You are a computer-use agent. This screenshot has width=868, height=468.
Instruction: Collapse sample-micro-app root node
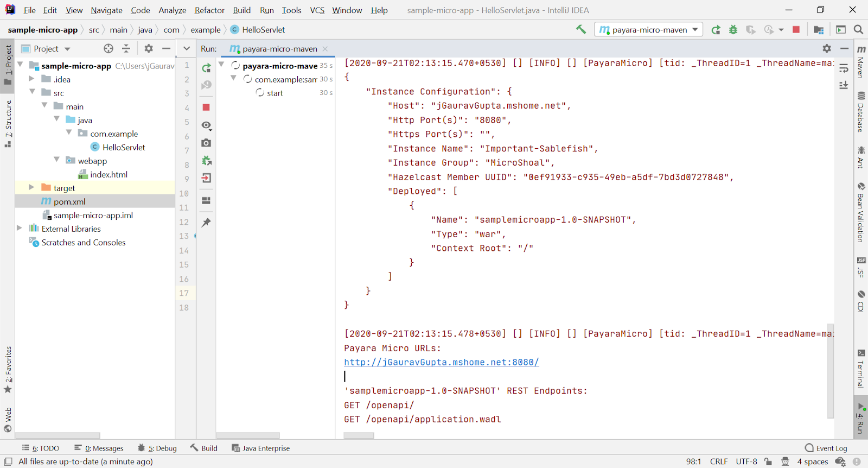coord(20,65)
